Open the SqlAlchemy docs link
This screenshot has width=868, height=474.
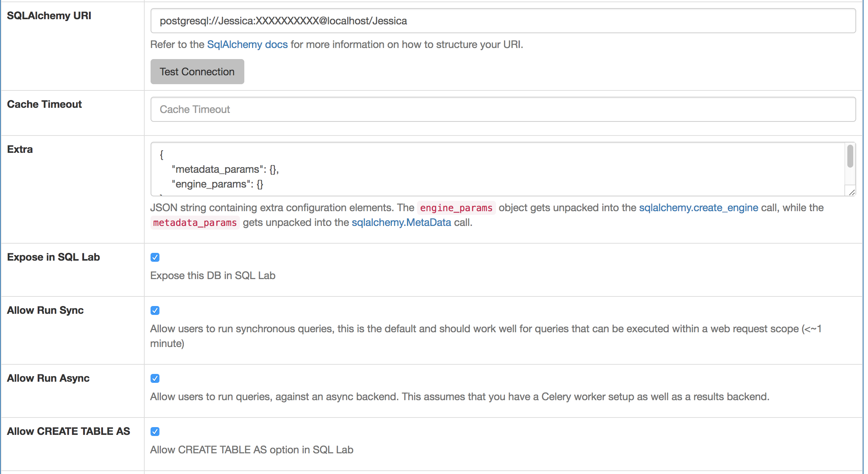click(x=247, y=44)
